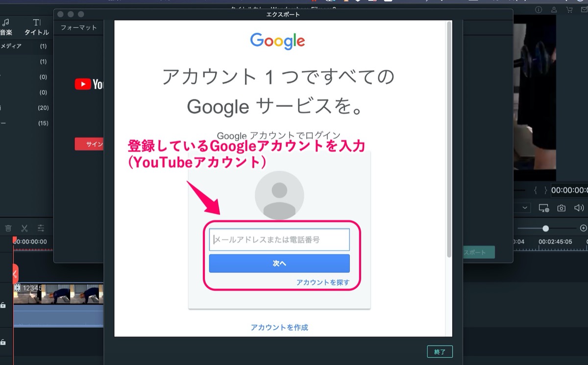Click the red サイン sign-in button
This screenshot has height=365, width=588.
point(89,144)
